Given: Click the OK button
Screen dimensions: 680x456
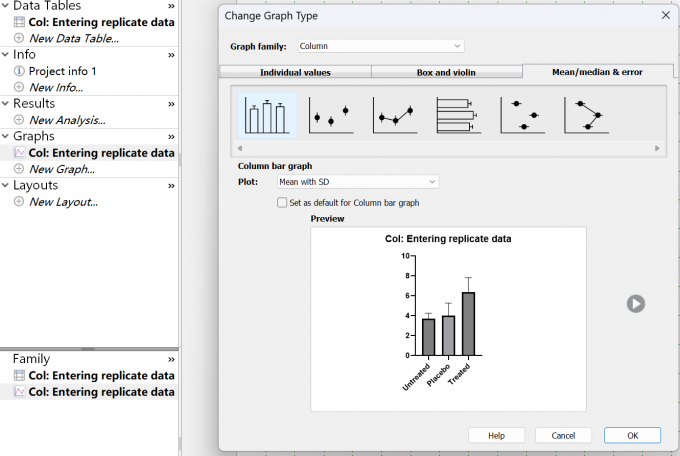Looking at the screenshot, I should pyautogui.click(x=632, y=435).
